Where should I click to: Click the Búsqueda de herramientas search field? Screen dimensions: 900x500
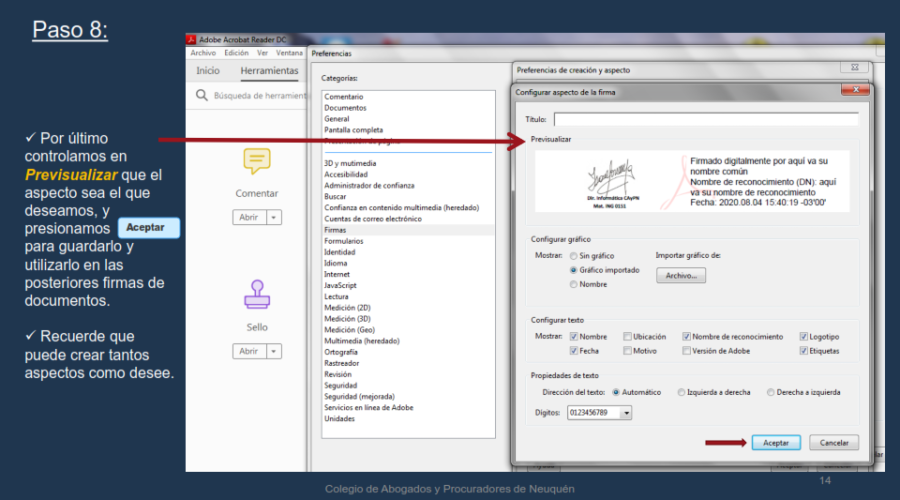point(259,95)
